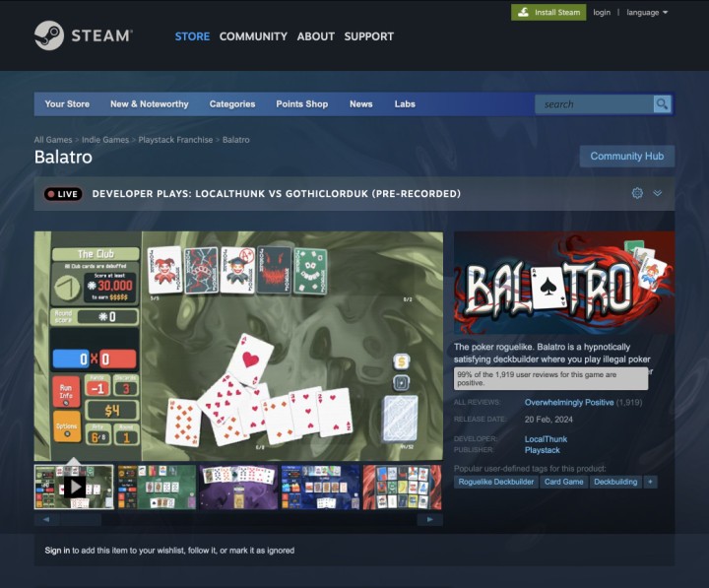Click Run Info button in video
Viewport: 709px width, 588px height.
66,391
